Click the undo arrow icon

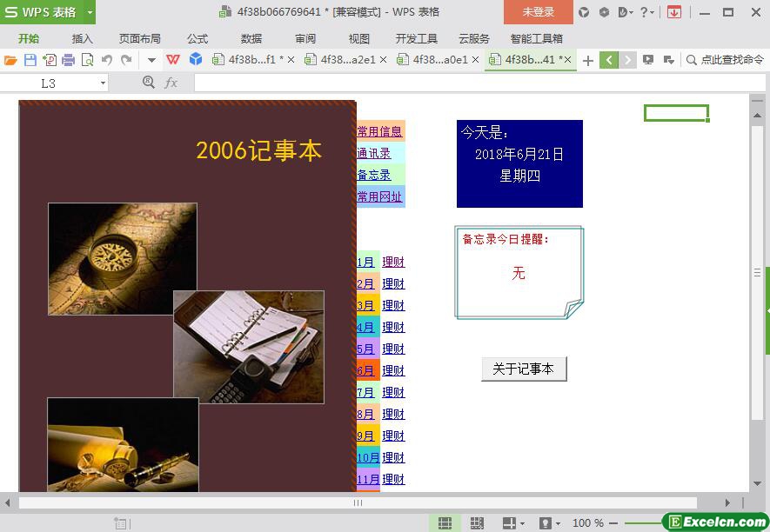(107, 60)
